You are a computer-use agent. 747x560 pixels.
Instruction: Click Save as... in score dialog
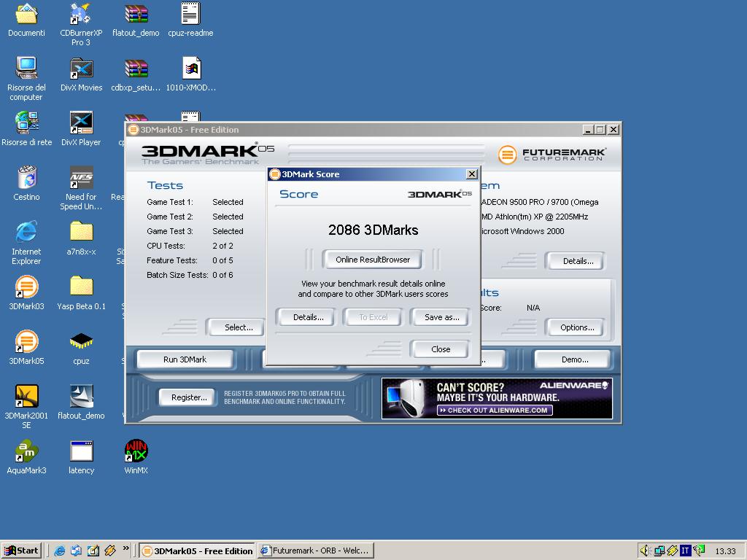441,317
